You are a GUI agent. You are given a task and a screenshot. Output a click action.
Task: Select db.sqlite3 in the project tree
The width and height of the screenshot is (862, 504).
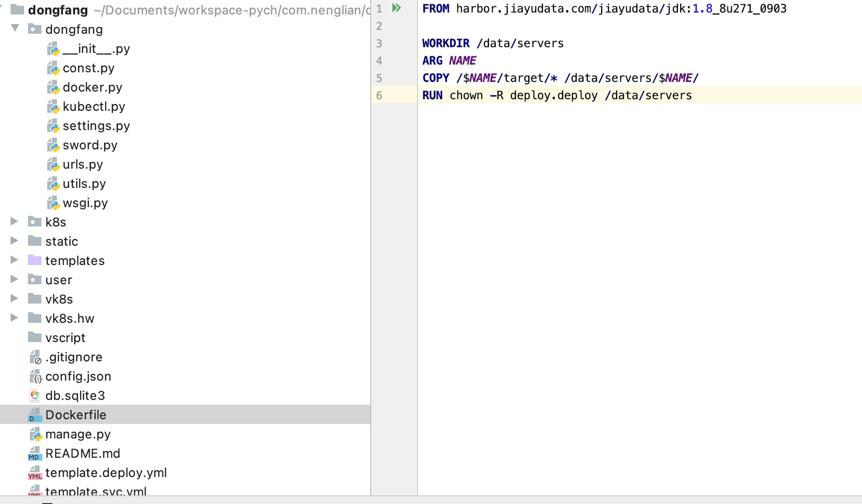[x=185, y=396]
